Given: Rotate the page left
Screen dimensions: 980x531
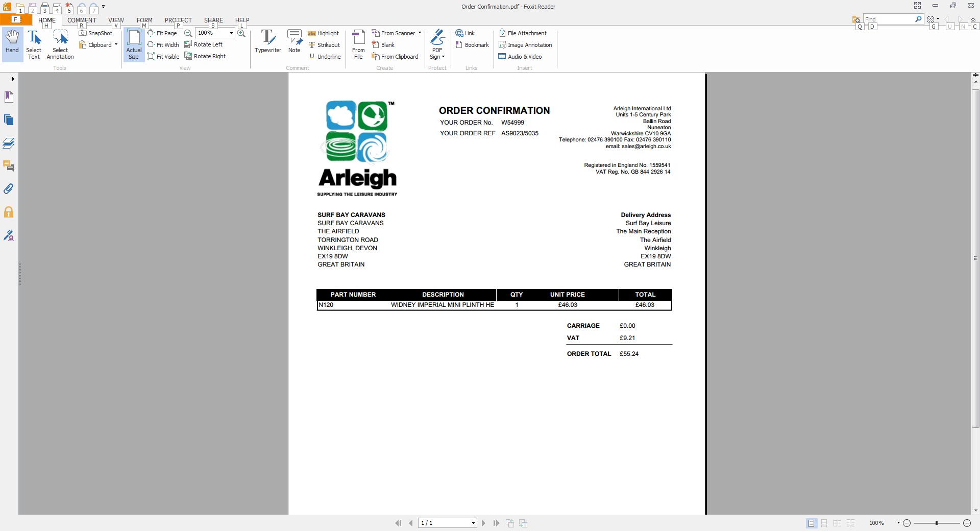Looking at the screenshot, I should point(204,44).
